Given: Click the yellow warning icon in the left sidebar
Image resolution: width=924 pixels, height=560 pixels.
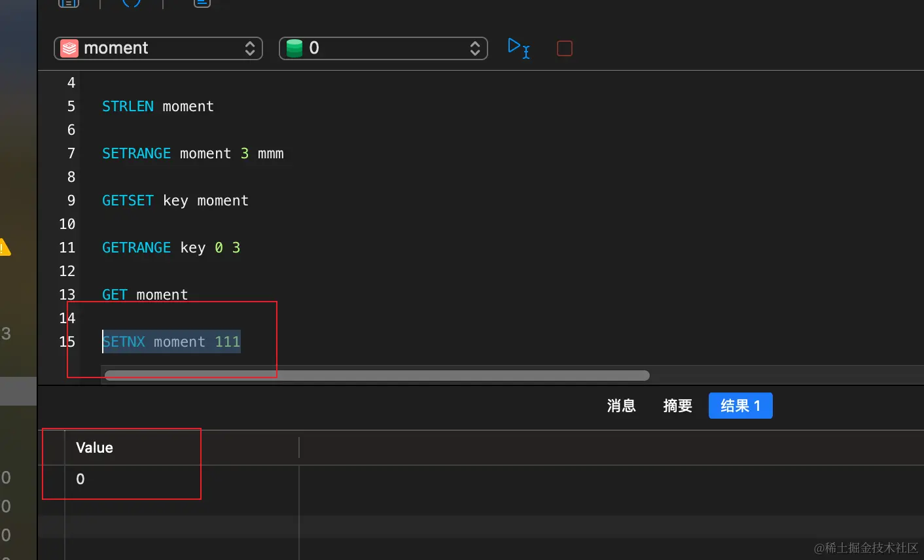Looking at the screenshot, I should click(x=5, y=247).
